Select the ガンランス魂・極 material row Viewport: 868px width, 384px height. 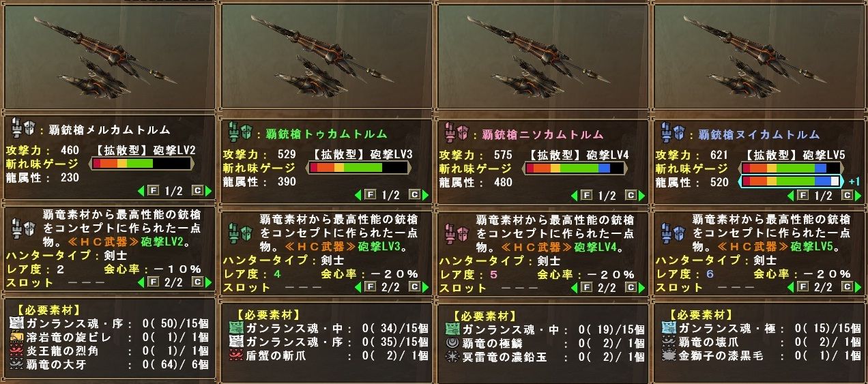pyautogui.click(x=761, y=329)
